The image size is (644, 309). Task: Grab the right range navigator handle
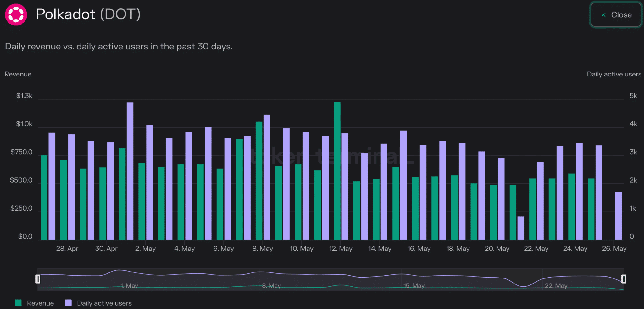[x=624, y=279]
